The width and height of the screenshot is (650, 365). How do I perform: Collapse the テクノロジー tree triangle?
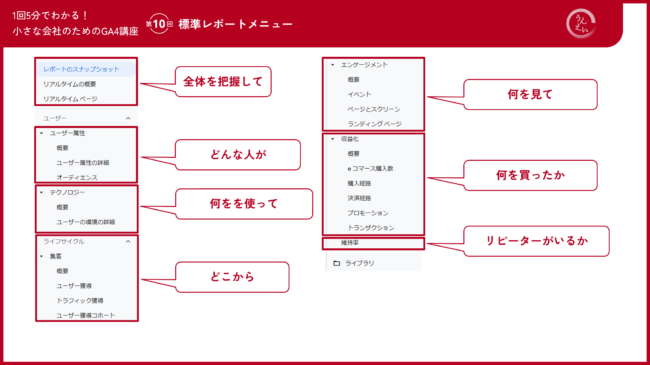click(41, 192)
